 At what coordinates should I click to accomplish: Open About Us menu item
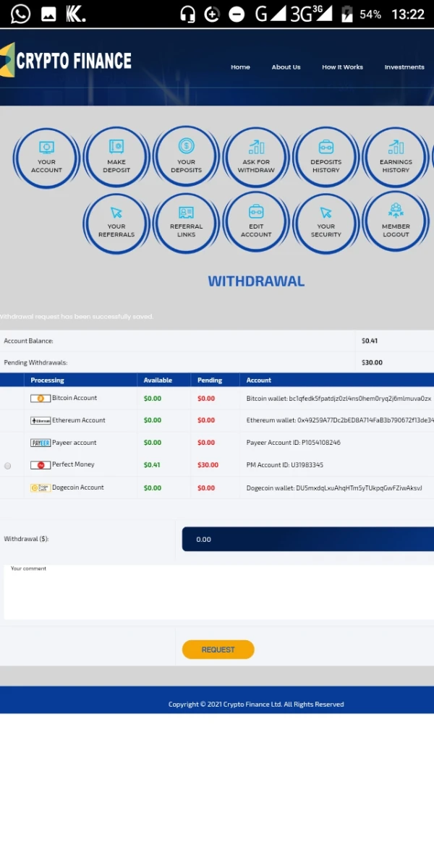pos(286,67)
